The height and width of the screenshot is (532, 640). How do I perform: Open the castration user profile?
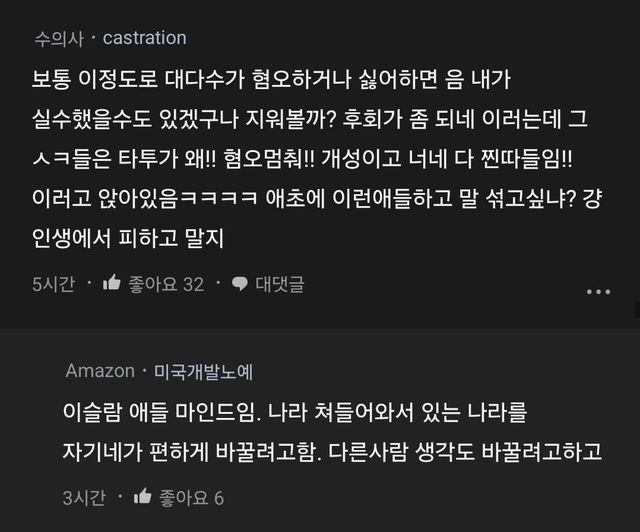[145, 38]
